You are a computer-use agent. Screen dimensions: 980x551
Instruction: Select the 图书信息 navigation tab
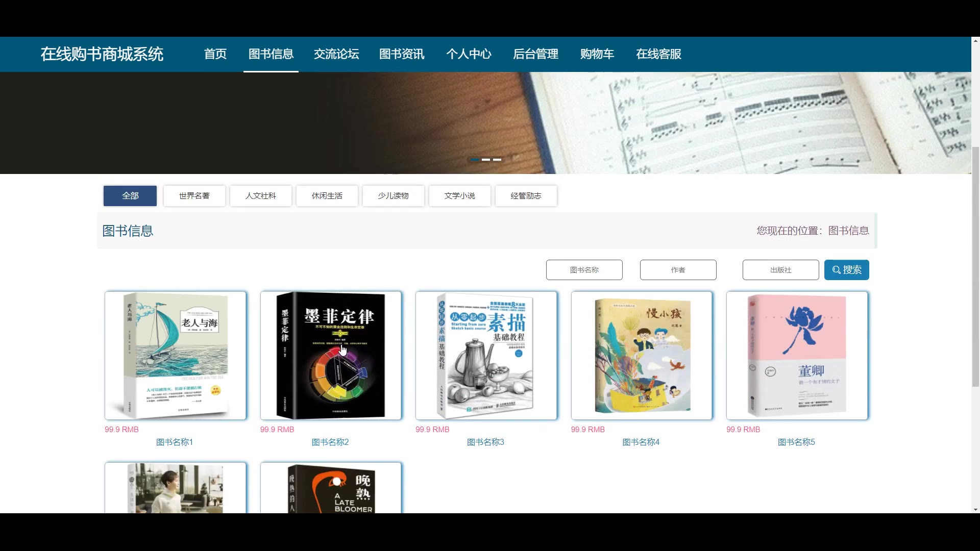271,54
